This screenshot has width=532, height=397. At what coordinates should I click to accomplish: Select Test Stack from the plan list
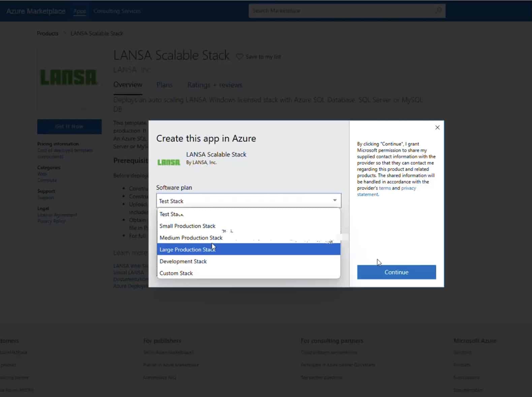click(249, 214)
